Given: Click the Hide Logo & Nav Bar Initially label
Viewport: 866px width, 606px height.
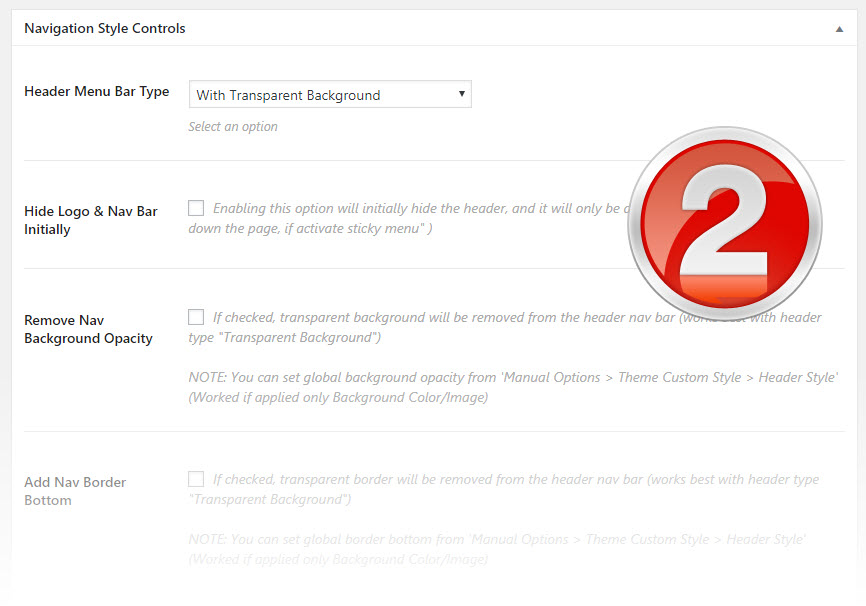Looking at the screenshot, I should (91, 220).
